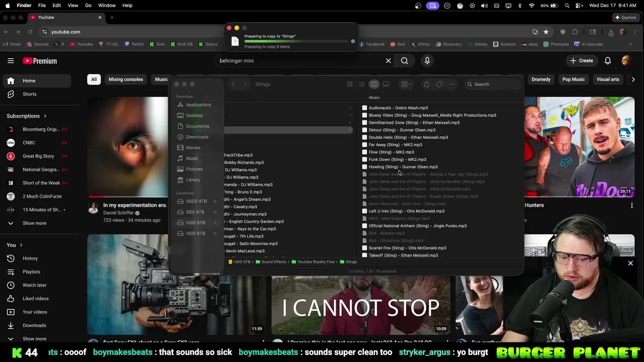Eject the SSD 4TB drive
The image size is (644, 362).
(x=215, y=212)
